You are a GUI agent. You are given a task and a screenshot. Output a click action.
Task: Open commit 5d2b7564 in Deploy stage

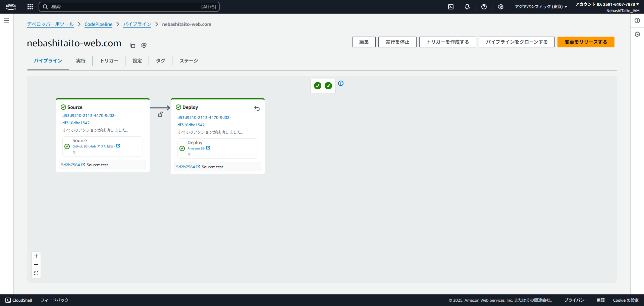(188, 167)
